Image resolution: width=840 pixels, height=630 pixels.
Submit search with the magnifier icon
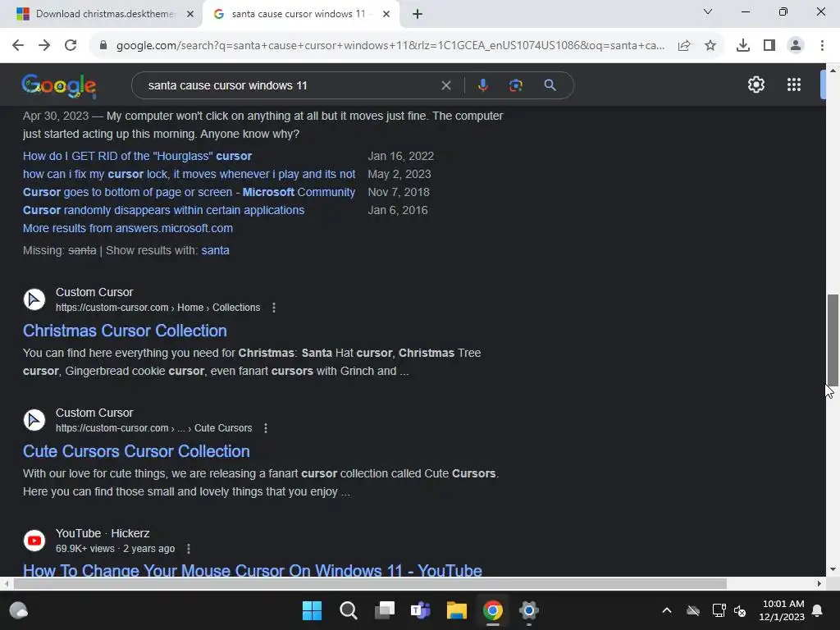tap(550, 85)
